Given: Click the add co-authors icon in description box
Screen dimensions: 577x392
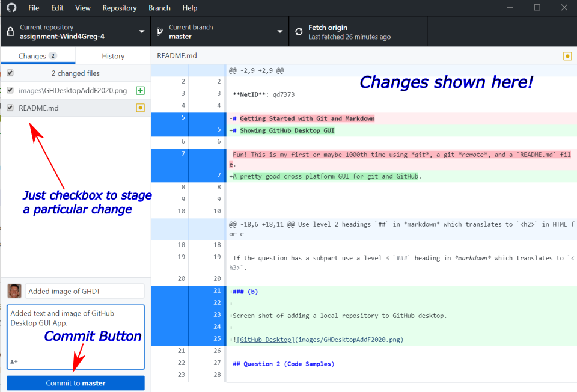Looking at the screenshot, I should [x=14, y=361].
